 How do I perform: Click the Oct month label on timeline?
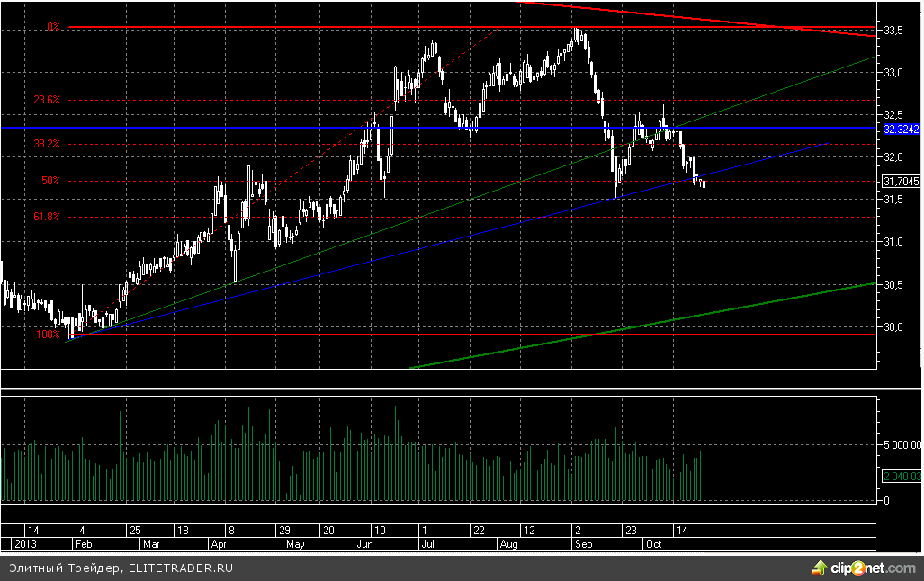pyautogui.click(x=652, y=545)
